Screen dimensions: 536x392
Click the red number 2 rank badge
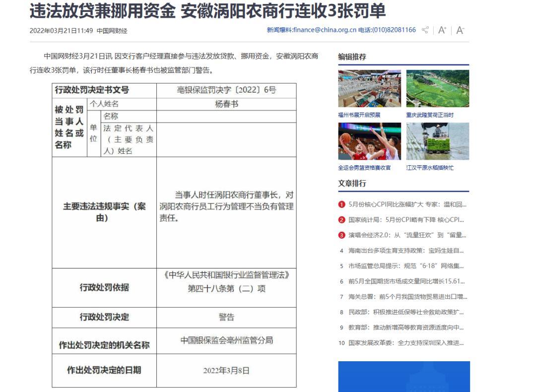tap(341, 220)
